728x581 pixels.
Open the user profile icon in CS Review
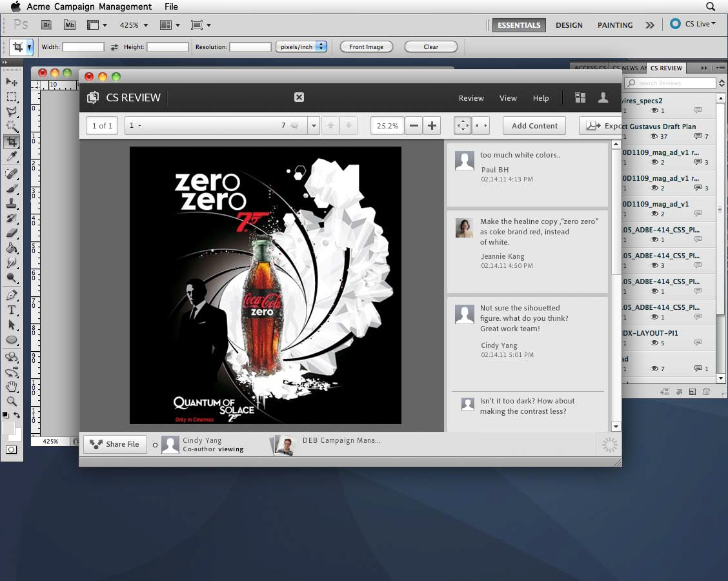point(603,97)
